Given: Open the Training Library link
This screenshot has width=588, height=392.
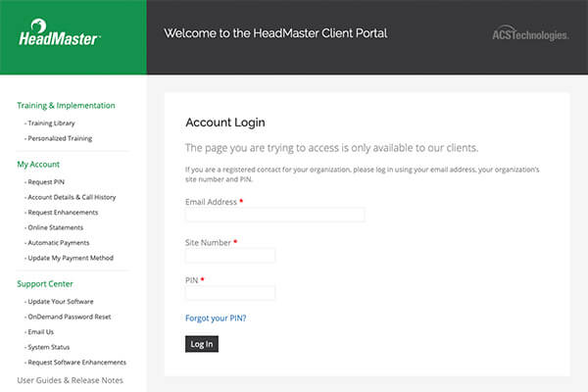Looking at the screenshot, I should [x=51, y=123].
